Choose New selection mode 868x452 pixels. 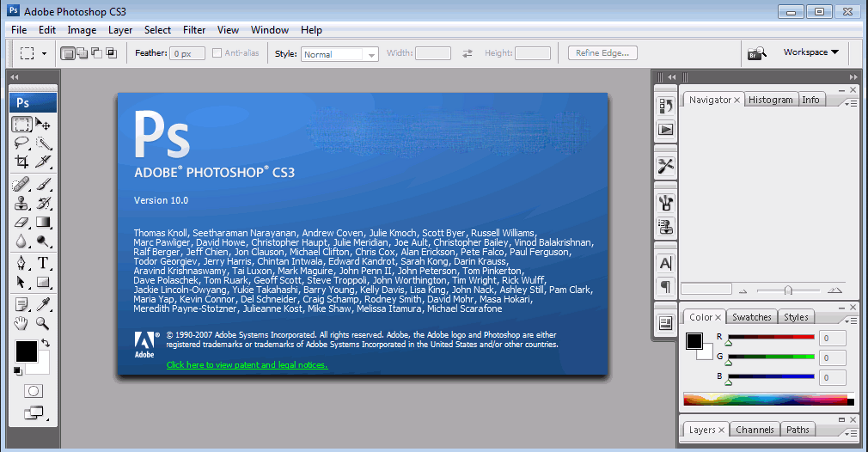68,53
